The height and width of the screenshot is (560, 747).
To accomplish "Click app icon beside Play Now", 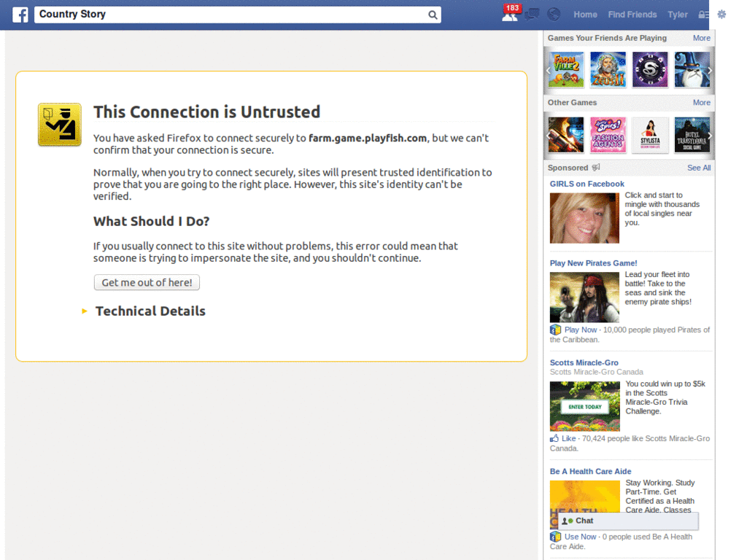I will (x=555, y=330).
